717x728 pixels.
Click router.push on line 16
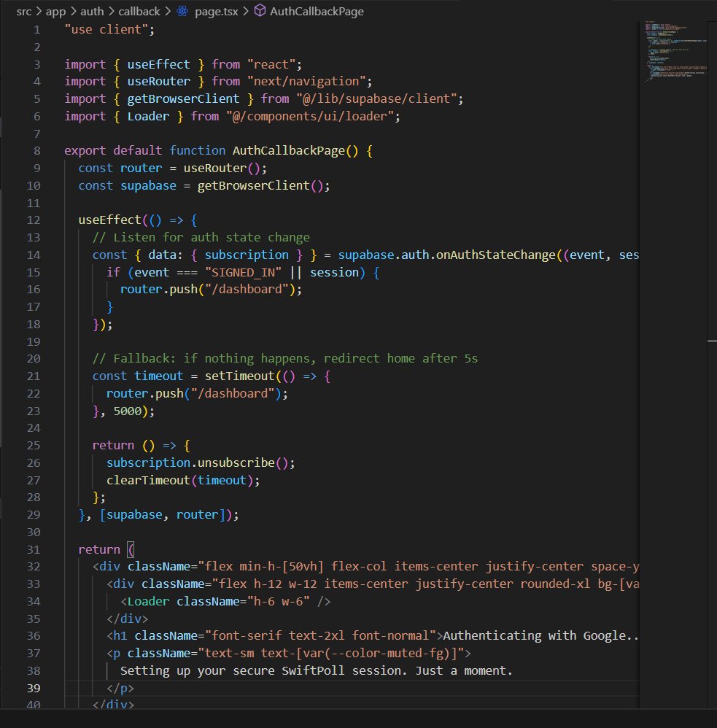click(x=159, y=290)
